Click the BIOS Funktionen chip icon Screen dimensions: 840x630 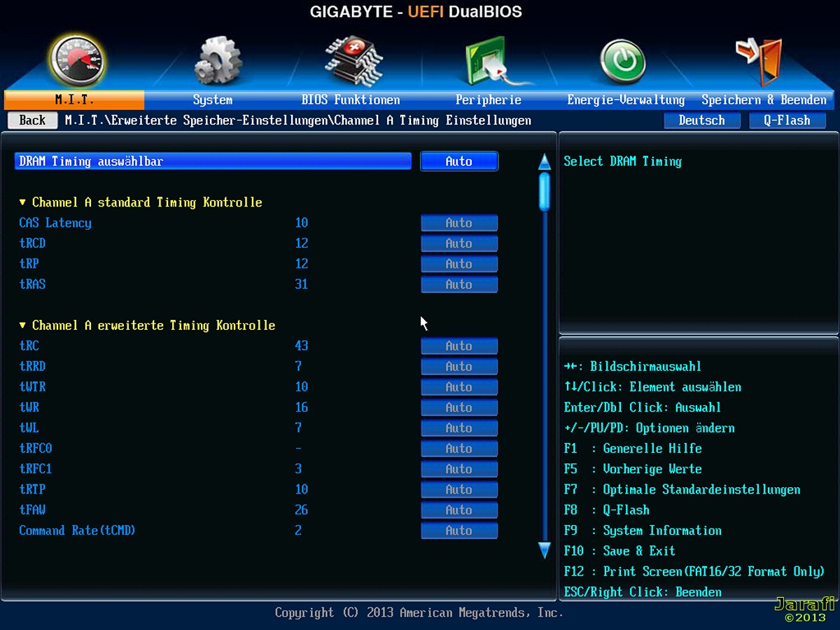pos(353,61)
